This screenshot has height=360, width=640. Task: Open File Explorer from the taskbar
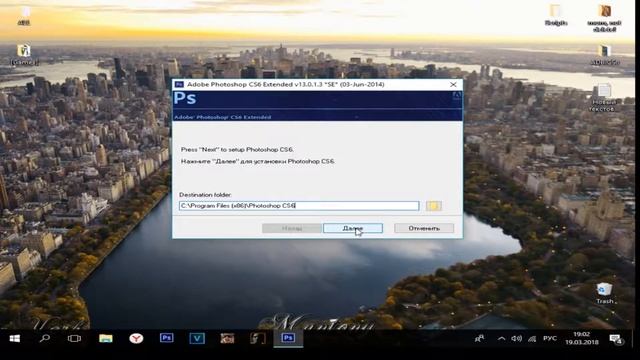click(106, 338)
